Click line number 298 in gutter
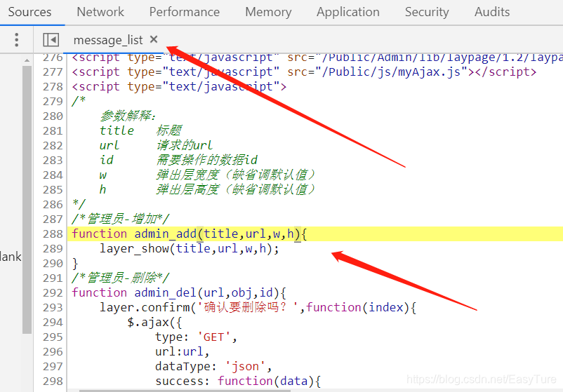The image size is (563, 392). (x=53, y=381)
